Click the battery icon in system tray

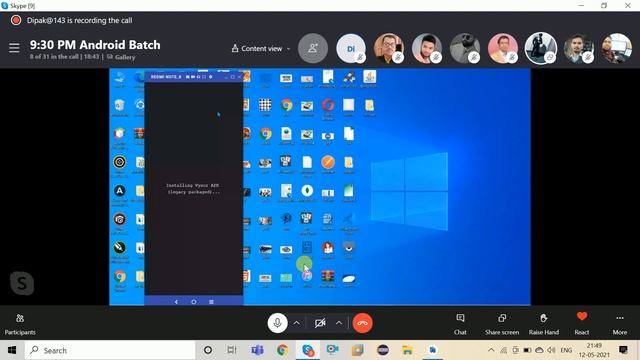(x=527, y=350)
